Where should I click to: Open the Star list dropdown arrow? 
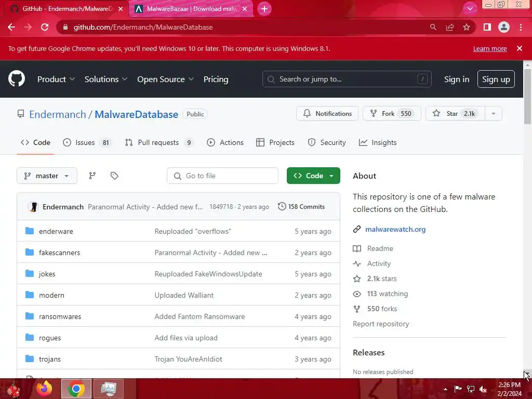coord(494,114)
